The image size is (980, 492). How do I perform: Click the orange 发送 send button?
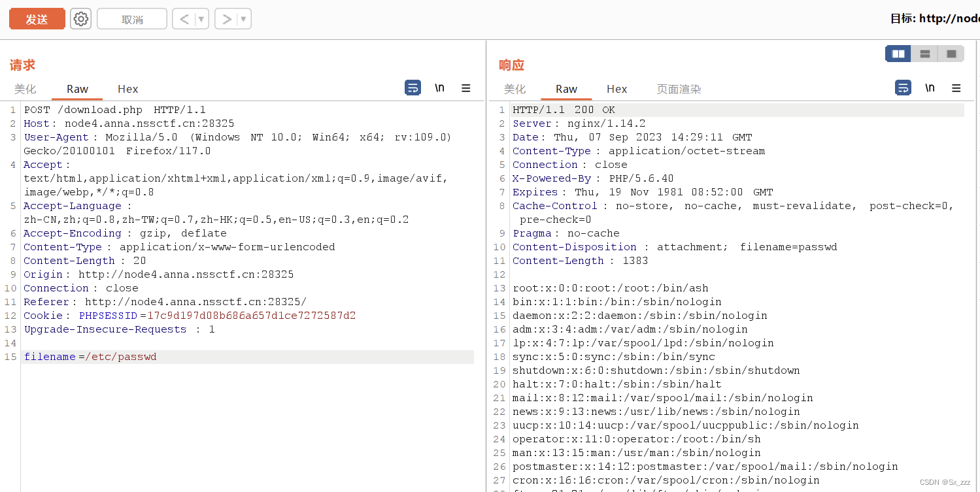pyautogui.click(x=37, y=19)
